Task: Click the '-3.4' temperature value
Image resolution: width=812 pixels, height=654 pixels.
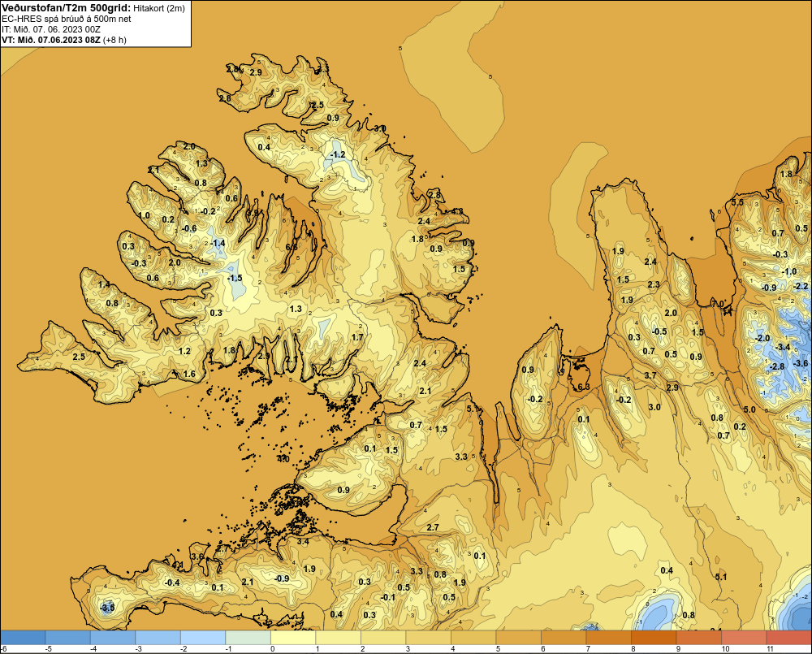Action: tap(783, 347)
